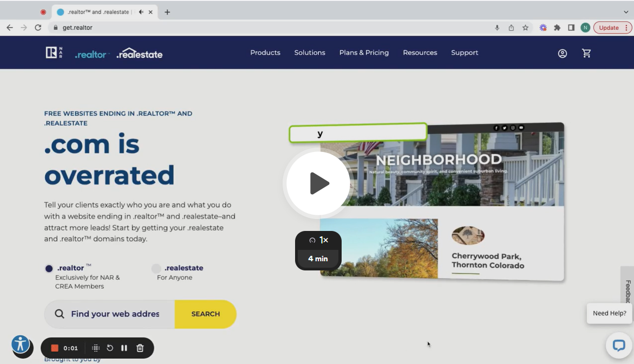Click the NAR logo in header
This screenshot has height=364, width=634.
coord(54,52)
